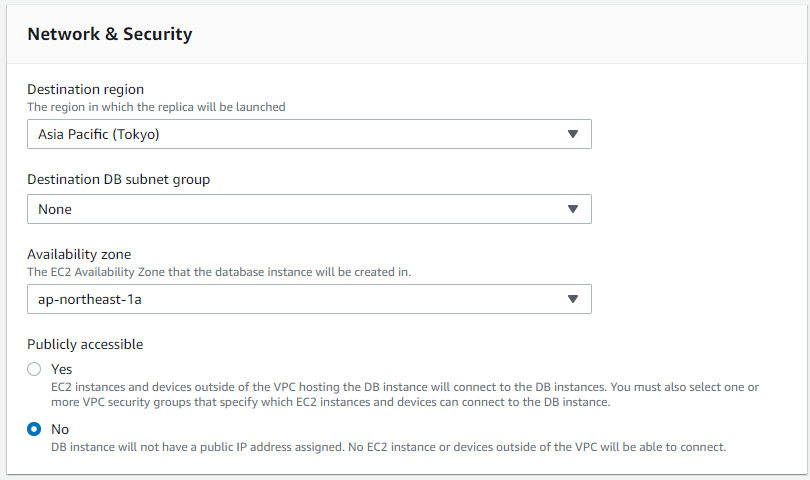Click the "No" option label text

pos(60,429)
